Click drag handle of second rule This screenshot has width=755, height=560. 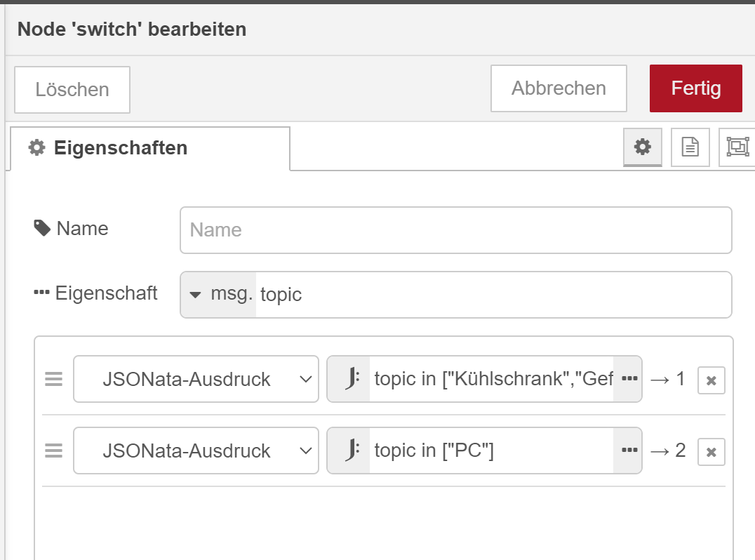click(x=54, y=451)
